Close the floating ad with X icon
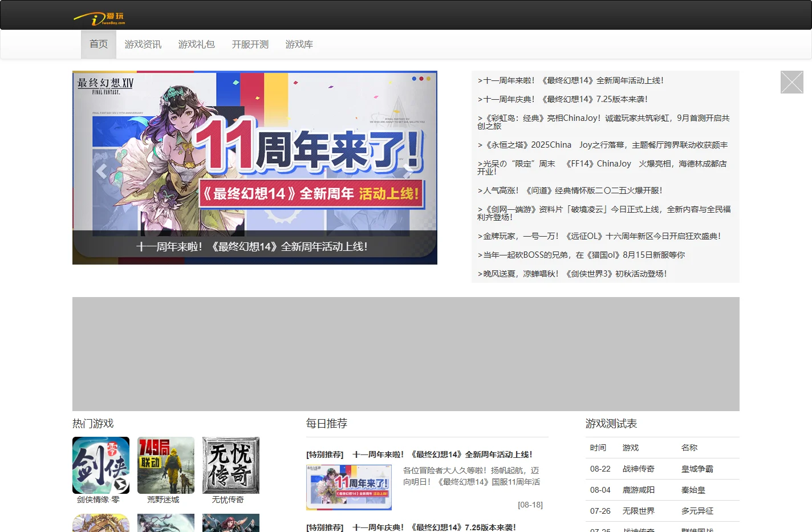 [791, 82]
